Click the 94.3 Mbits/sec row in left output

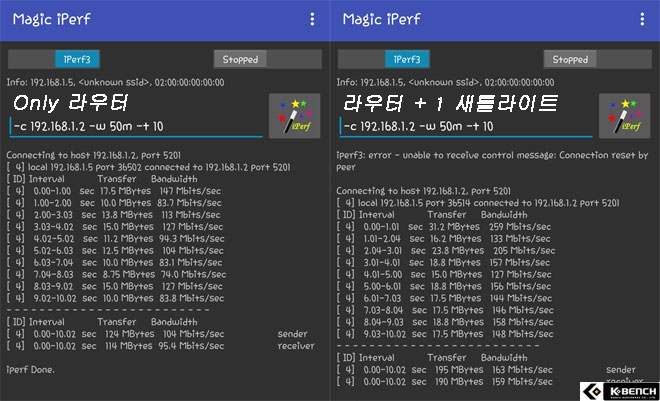(x=115, y=239)
